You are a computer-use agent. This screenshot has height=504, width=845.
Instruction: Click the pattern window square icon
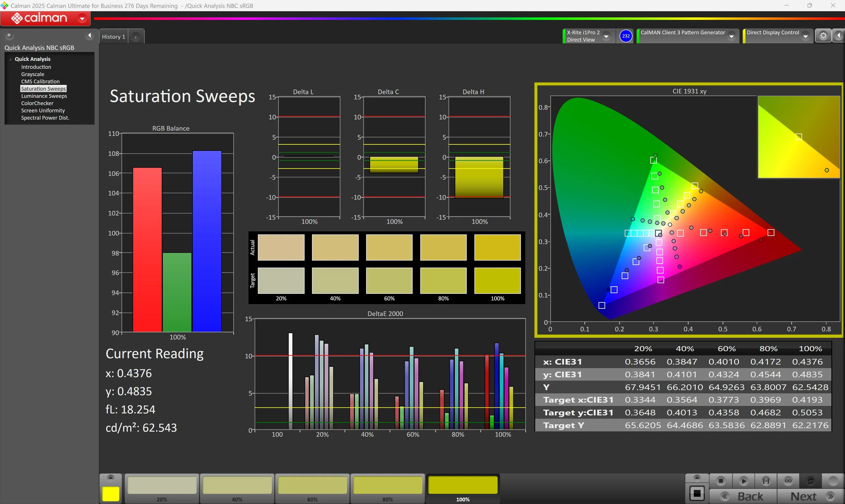click(697, 493)
